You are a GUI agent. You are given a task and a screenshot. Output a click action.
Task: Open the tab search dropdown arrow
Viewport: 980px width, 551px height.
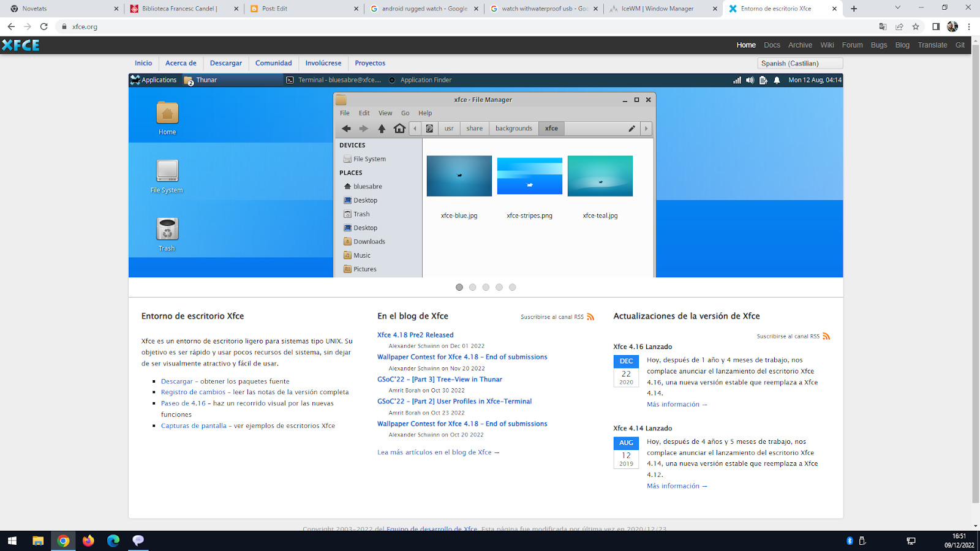tap(897, 8)
